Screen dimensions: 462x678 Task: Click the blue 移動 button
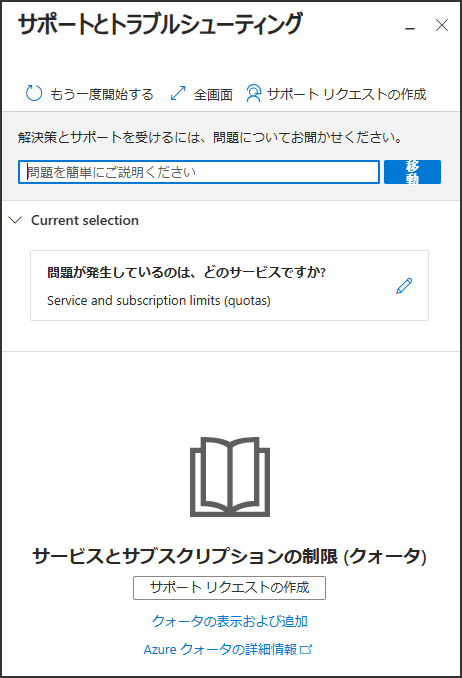412,172
